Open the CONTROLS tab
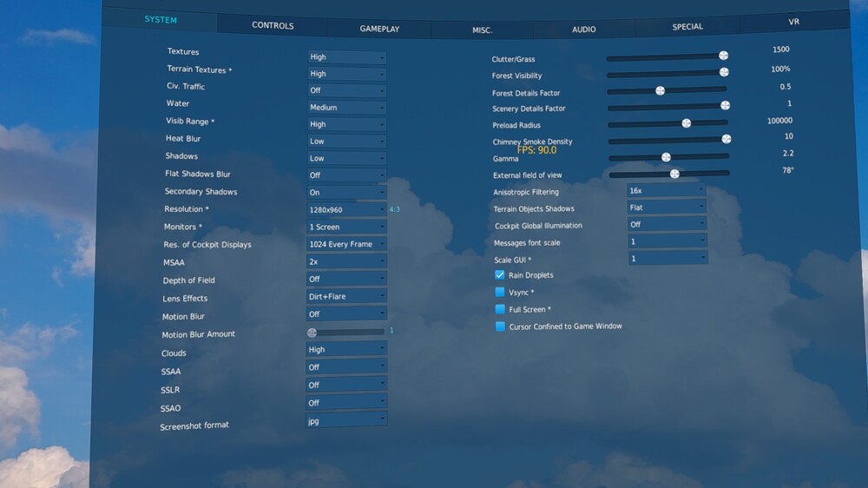 (273, 25)
